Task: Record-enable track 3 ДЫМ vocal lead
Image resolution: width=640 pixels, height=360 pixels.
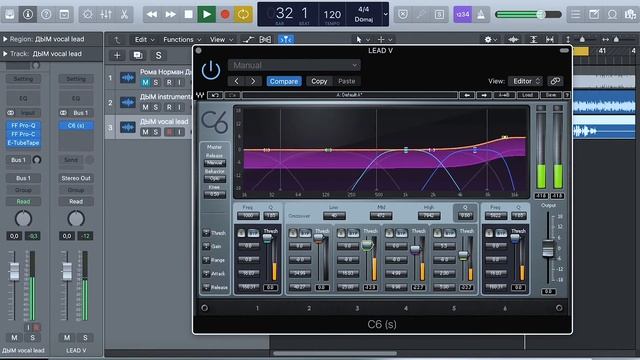Action: (x=169, y=132)
